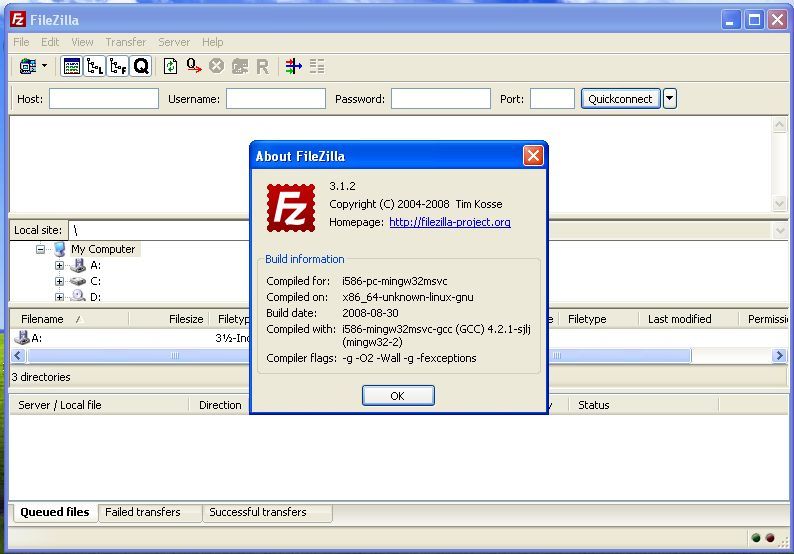Image resolution: width=794 pixels, height=554 pixels.
Task: Click the disconnect from server icon
Action: coord(240,66)
